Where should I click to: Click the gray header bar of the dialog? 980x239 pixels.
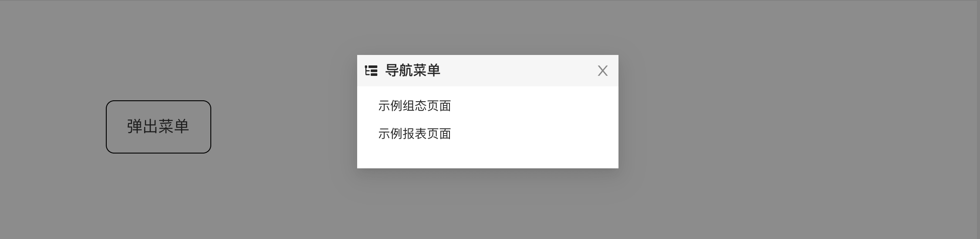click(x=488, y=71)
